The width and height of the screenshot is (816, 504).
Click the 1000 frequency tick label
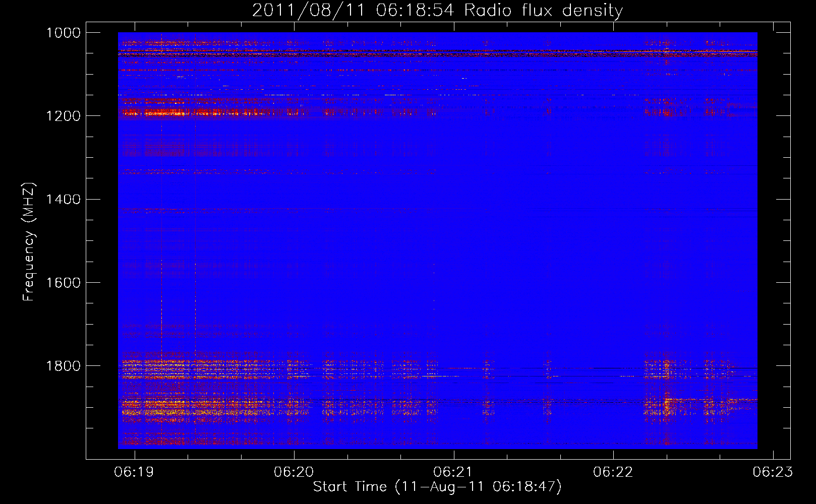tap(63, 33)
